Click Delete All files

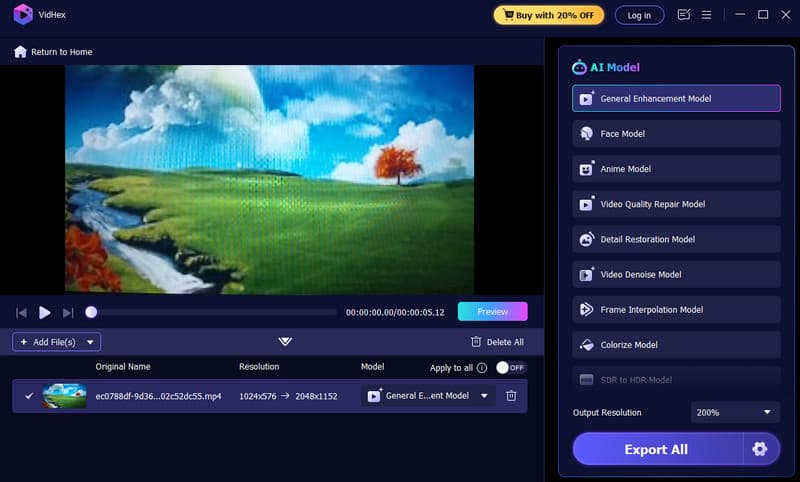[x=497, y=342]
